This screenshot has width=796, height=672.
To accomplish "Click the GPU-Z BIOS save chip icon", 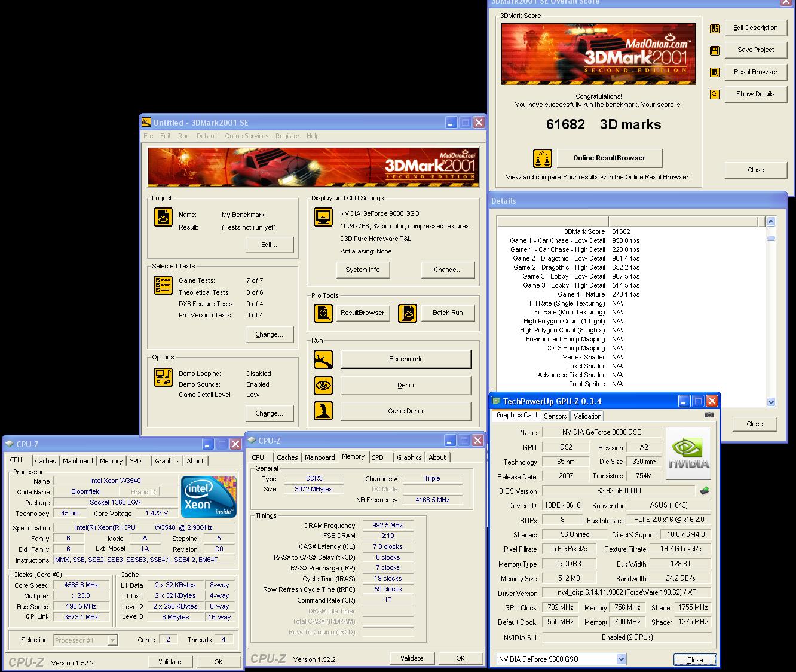I will point(705,491).
